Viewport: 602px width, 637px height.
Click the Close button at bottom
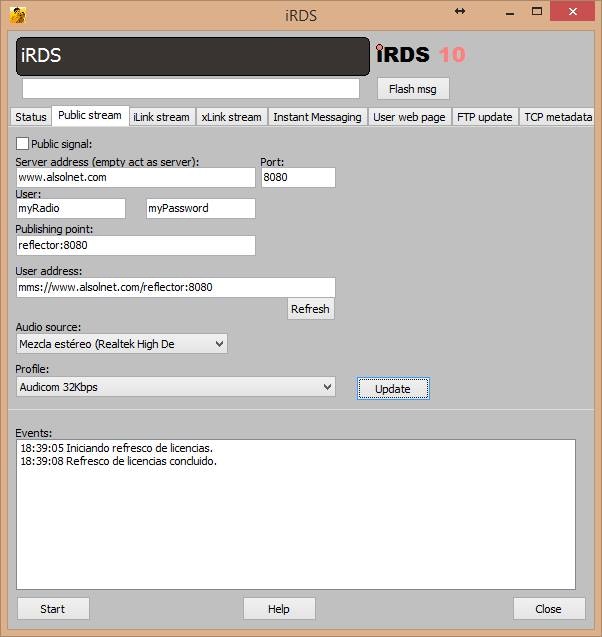coord(549,609)
